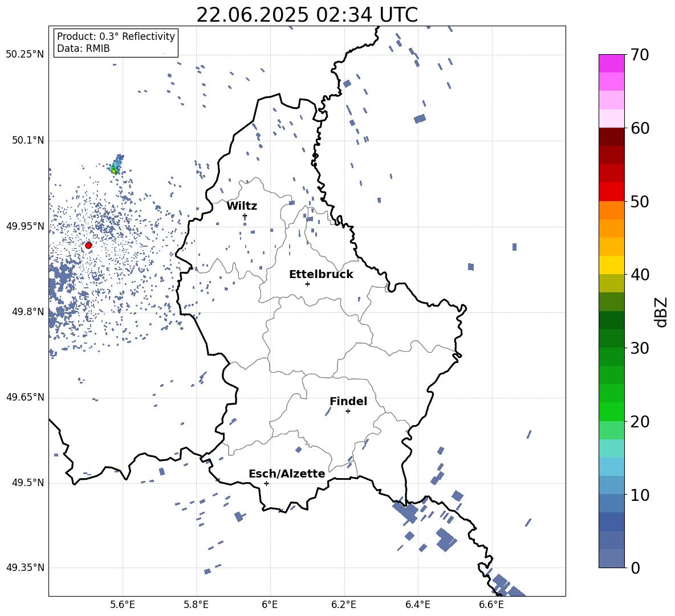Click the magenta top segment of colorbar

[611, 63]
